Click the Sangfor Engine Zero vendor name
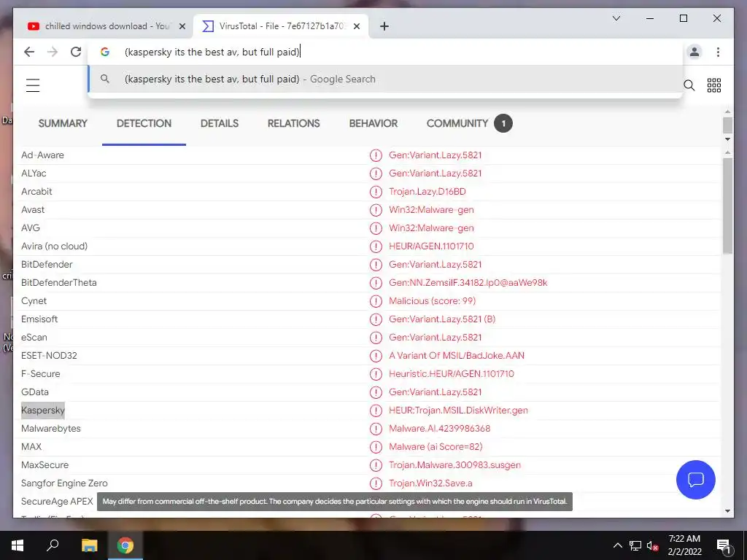Image resolution: width=747 pixels, height=560 pixels. (x=64, y=483)
